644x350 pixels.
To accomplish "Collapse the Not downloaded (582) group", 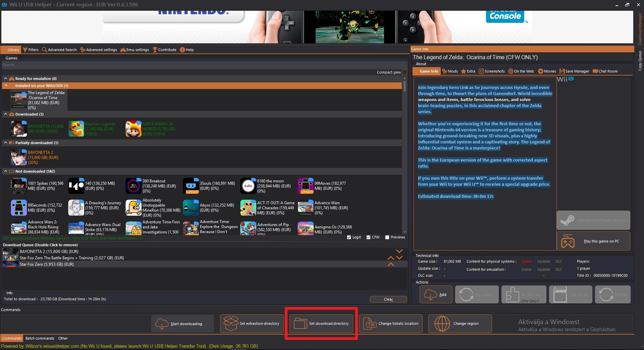I will pyautogui.click(x=5, y=171).
